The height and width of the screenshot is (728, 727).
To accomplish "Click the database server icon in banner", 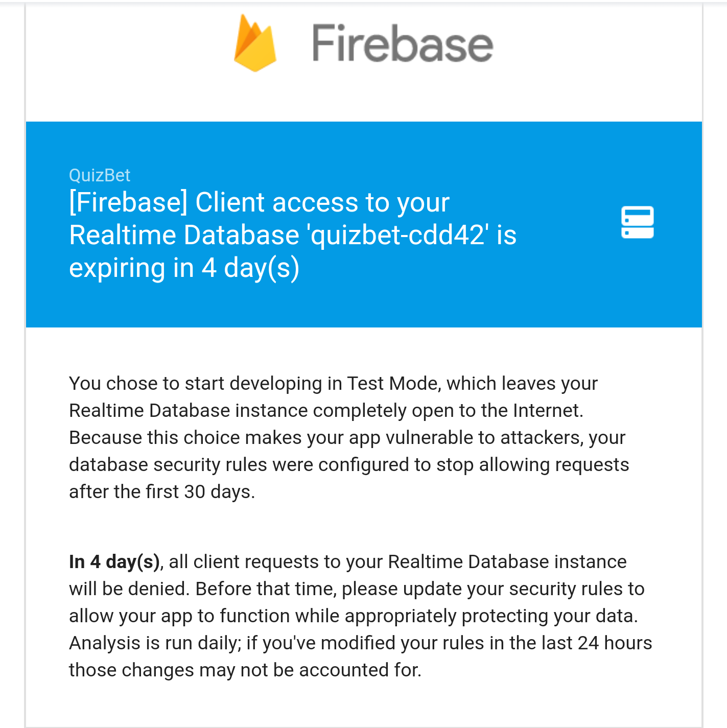I will click(x=637, y=222).
